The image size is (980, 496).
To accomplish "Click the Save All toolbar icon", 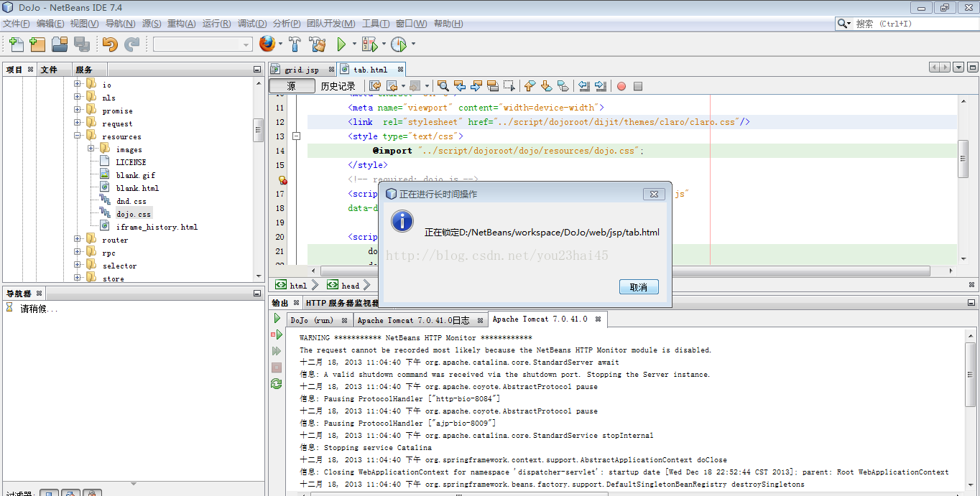I will pos(81,45).
